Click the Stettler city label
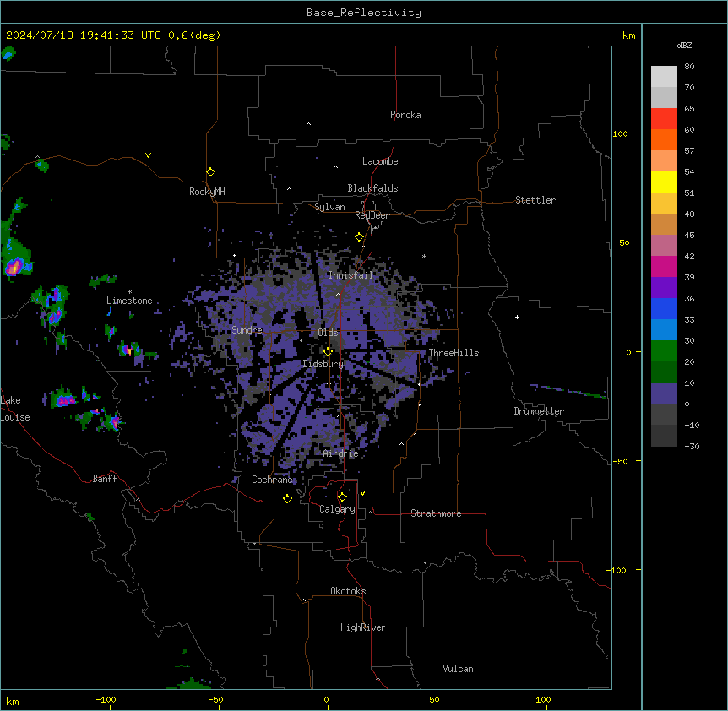The height and width of the screenshot is (711, 728). coord(535,200)
